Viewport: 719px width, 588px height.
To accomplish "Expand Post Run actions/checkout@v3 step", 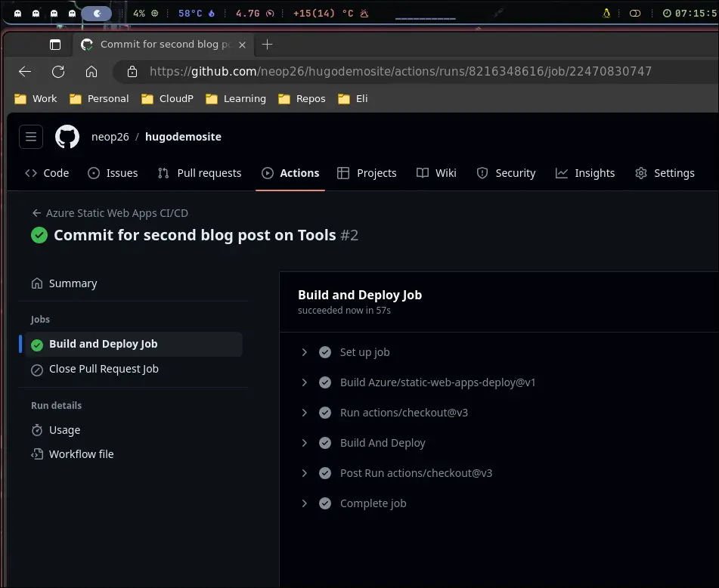I will pyautogui.click(x=305, y=473).
